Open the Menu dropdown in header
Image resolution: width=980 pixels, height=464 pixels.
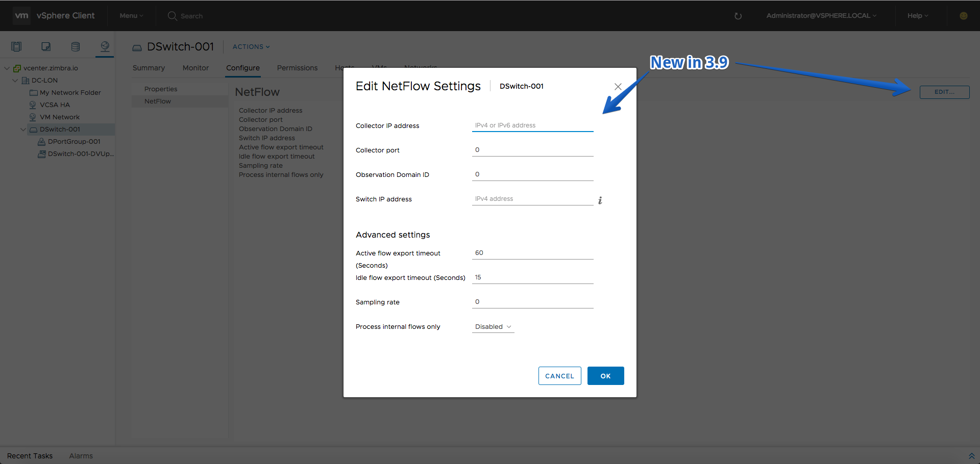click(131, 16)
